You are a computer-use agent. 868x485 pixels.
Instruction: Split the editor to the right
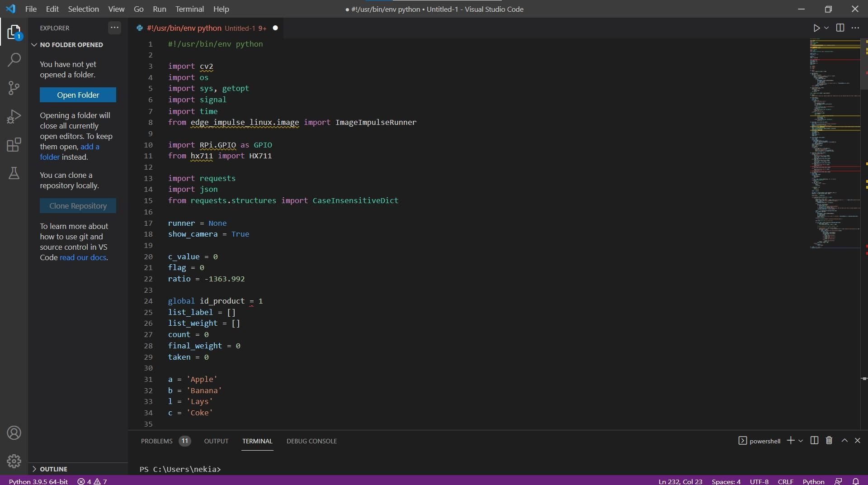840,28
